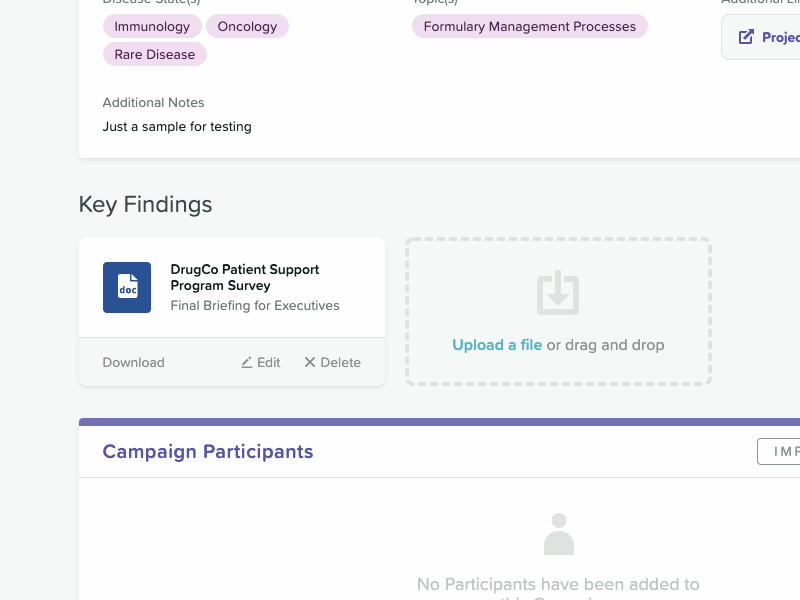Click the Upload a file link
This screenshot has width=800, height=600.
497,345
